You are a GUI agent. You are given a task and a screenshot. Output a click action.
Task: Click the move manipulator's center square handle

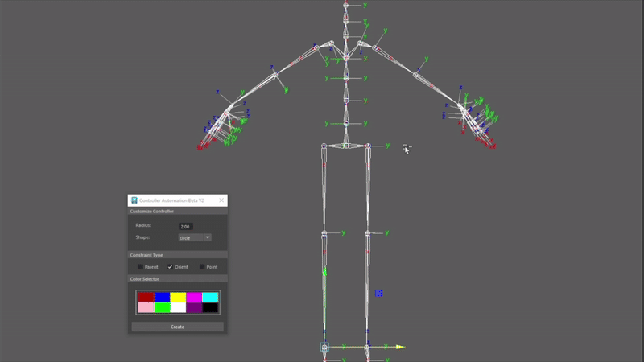[324, 348]
